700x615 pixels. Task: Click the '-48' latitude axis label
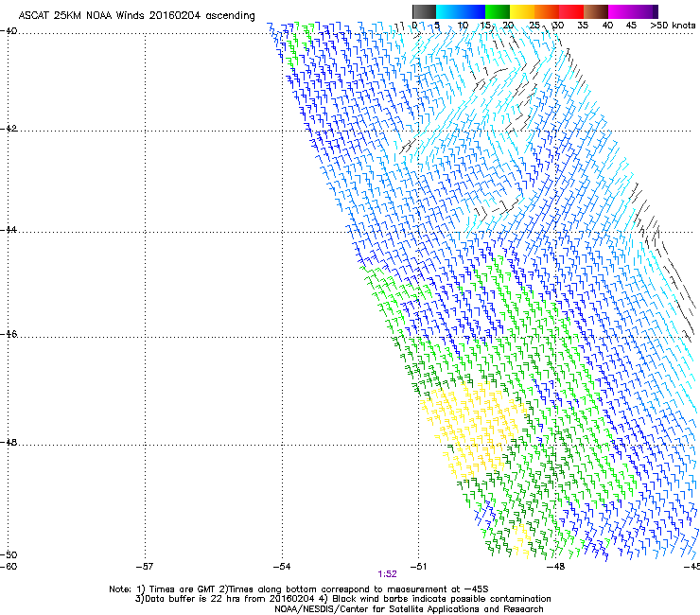[9, 442]
